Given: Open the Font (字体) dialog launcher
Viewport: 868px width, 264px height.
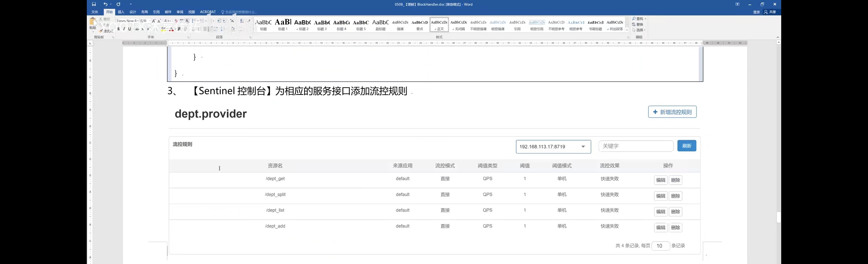Looking at the screenshot, I should point(188,38).
